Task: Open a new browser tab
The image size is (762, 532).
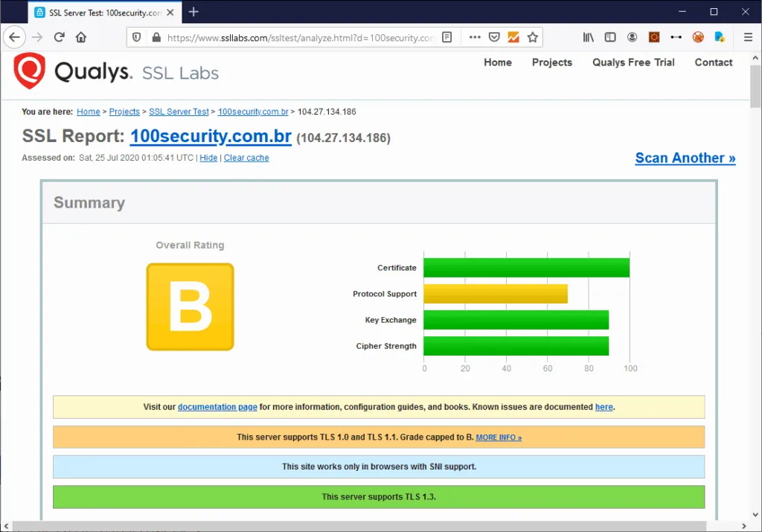Action: (193, 12)
